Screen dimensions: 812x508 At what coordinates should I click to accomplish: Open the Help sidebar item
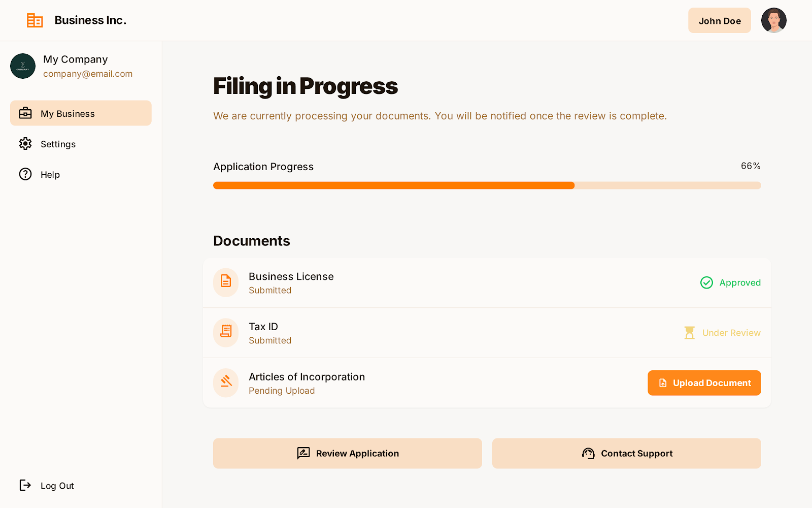(x=50, y=175)
